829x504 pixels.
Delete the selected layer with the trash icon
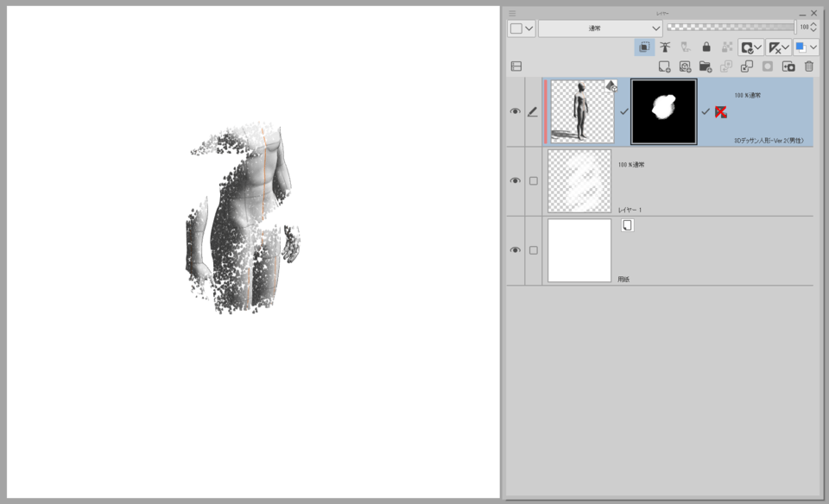click(808, 66)
